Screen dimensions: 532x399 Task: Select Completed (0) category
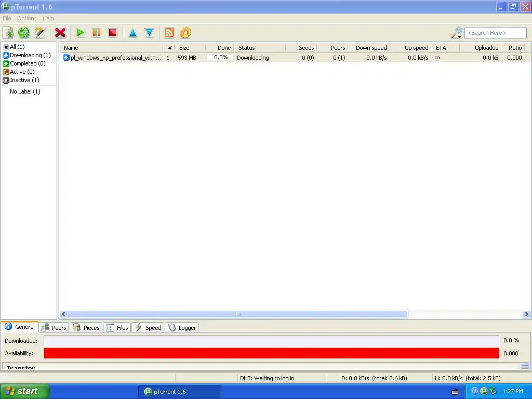tap(24, 63)
